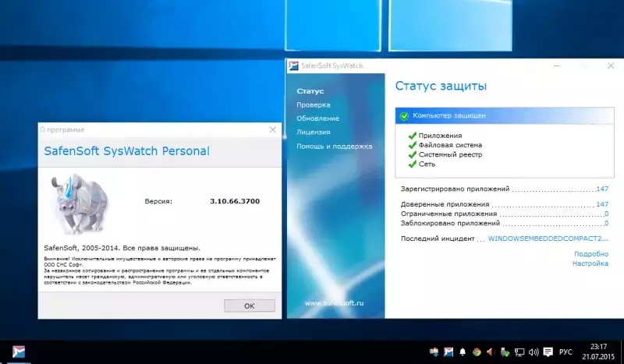Click version number 3.10.66.3700
This screenshot has width=624, height=364.
coord(235,201)
